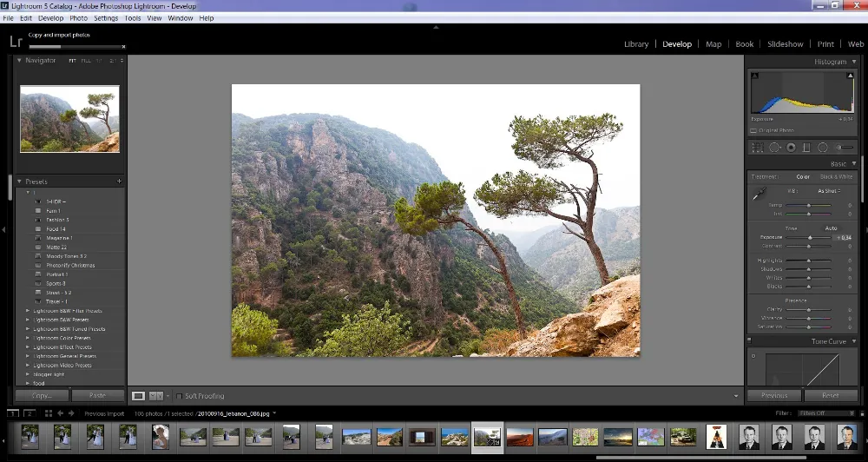The image size is (868, 462).
Task: Collapse the Navigator panel
Action: 19,61
